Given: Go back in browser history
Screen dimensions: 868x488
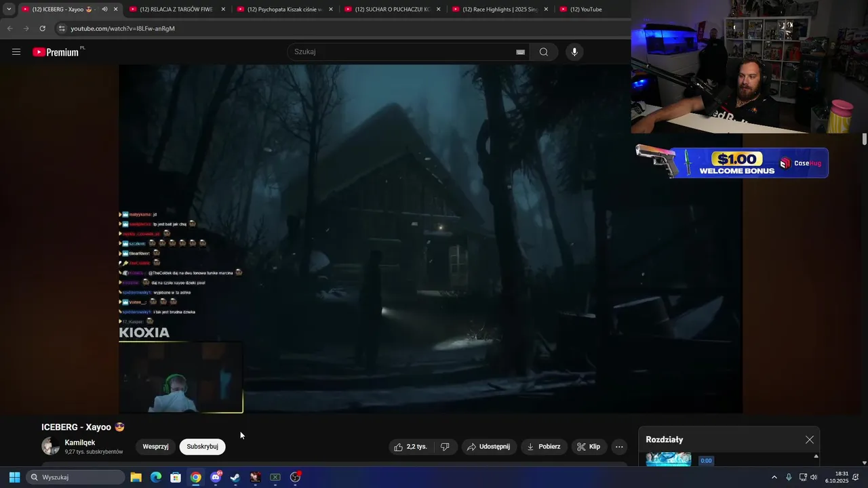Looking at the screenshot, I should tap(9, 28).
